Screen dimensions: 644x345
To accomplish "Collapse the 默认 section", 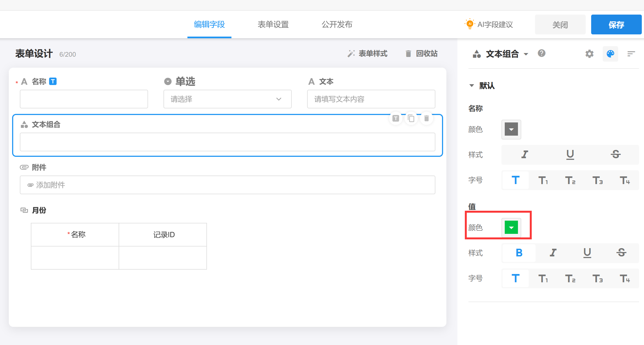I will pyautogui.click(x=472, y=86).
